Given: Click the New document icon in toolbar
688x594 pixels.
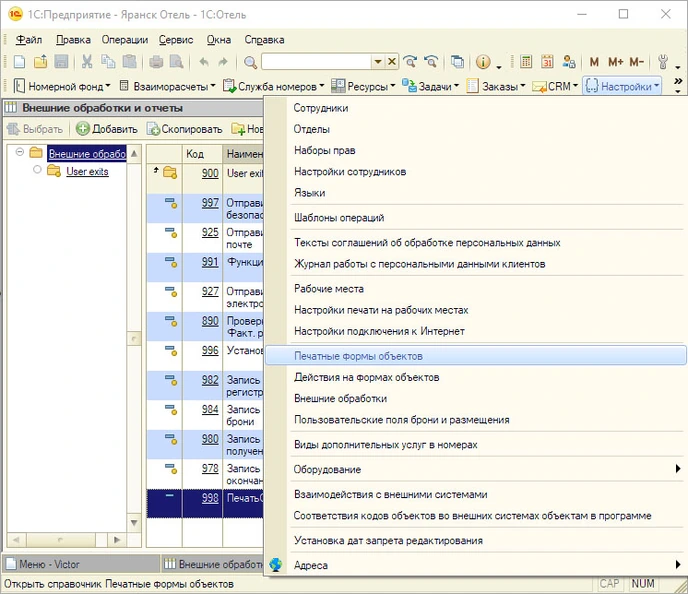Looking at the screenshot, I should (x=19, y=62).
